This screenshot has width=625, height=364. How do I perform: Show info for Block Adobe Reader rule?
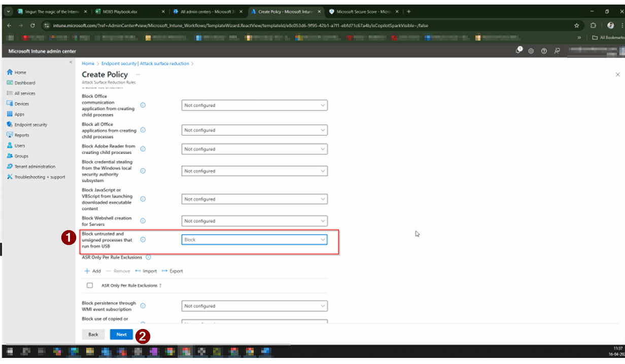[x=143, y=149]
